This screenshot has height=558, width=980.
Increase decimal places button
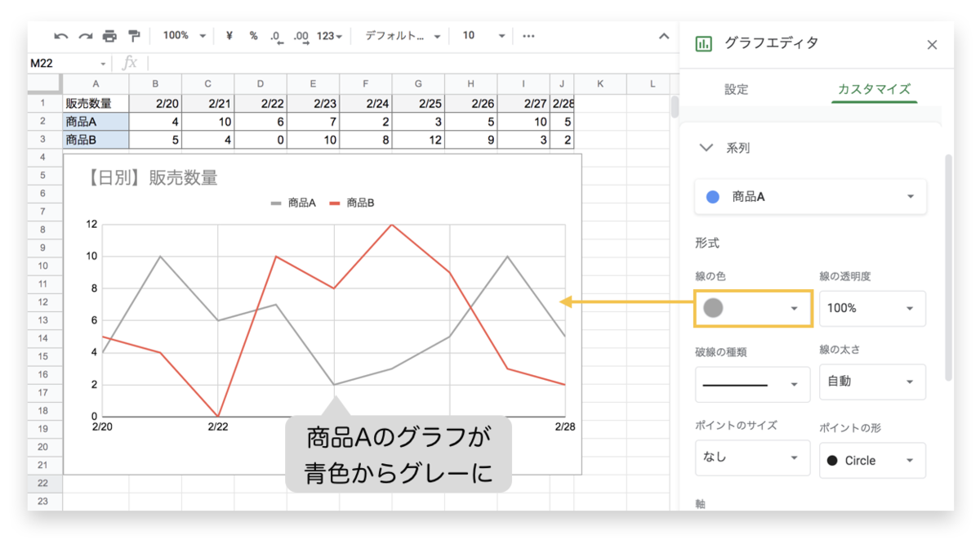[301, 37]
